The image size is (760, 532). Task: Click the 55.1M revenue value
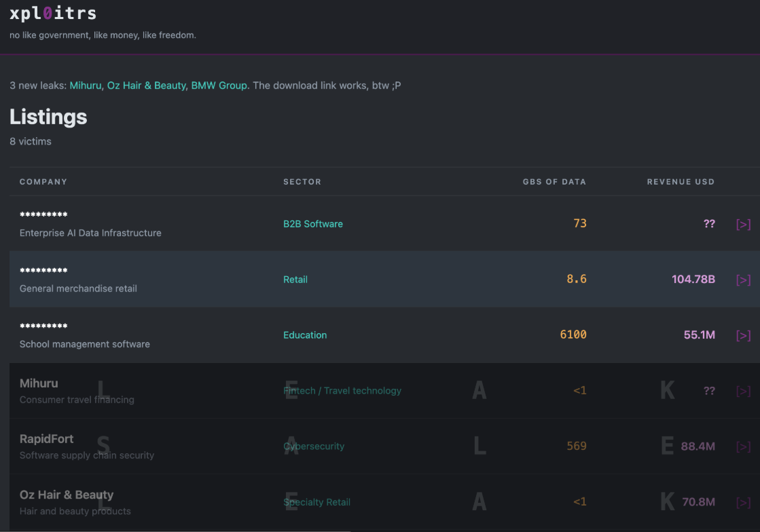coord(699,335)
